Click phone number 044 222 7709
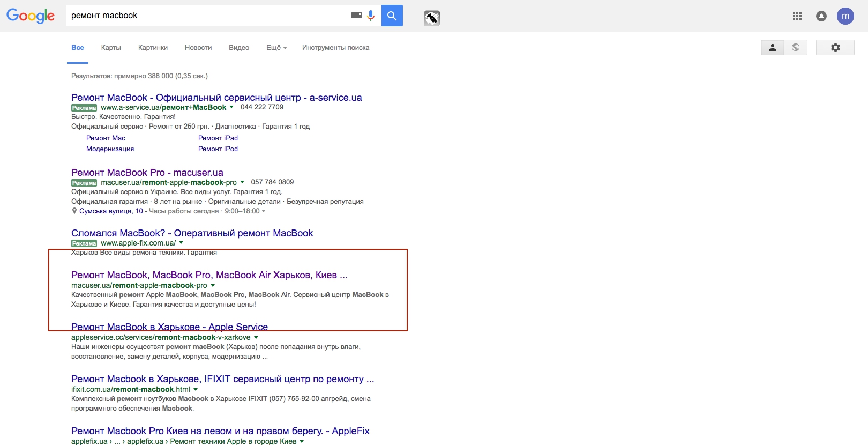This screenshot has width=868, height=445. (x=262, y=107)
